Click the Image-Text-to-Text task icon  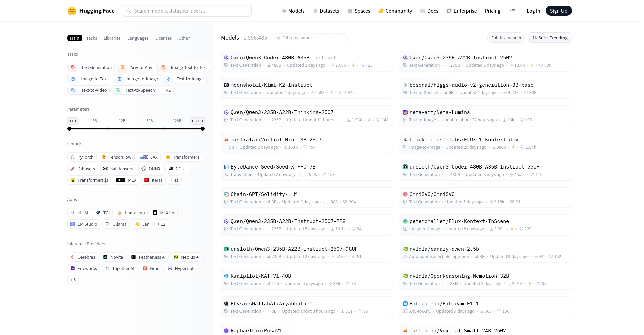point(163,67)
